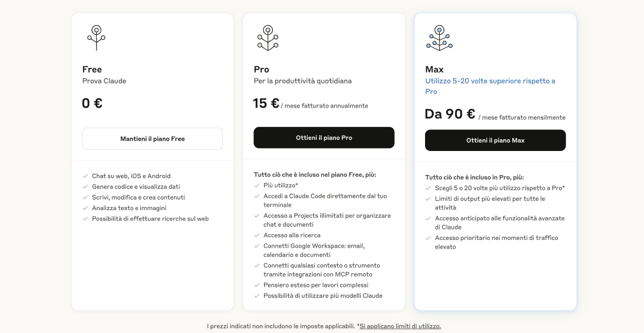Click the Max plan network icon
This screenshot has height=333, width=644.
coord(439,37)
